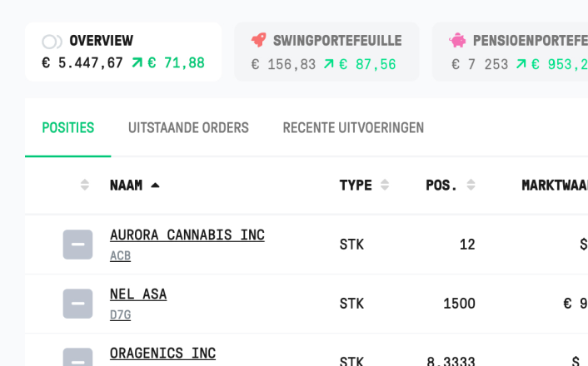
Task: Open the Aurora Cannabis Inc link
Action: 187,235
